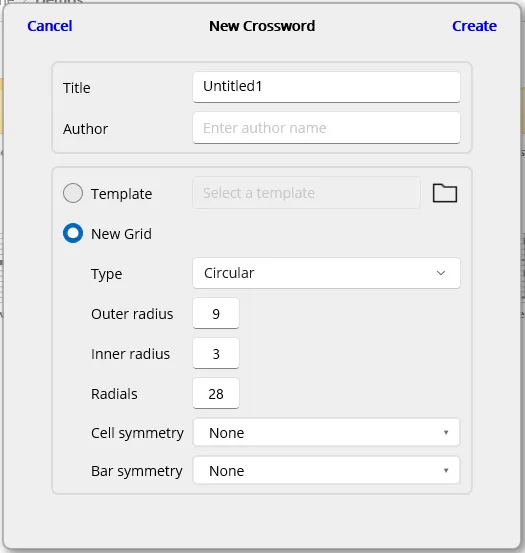Screen dimensions: 525x553
Task: Focus the Author name input field
Action: (x=326, y=128)
